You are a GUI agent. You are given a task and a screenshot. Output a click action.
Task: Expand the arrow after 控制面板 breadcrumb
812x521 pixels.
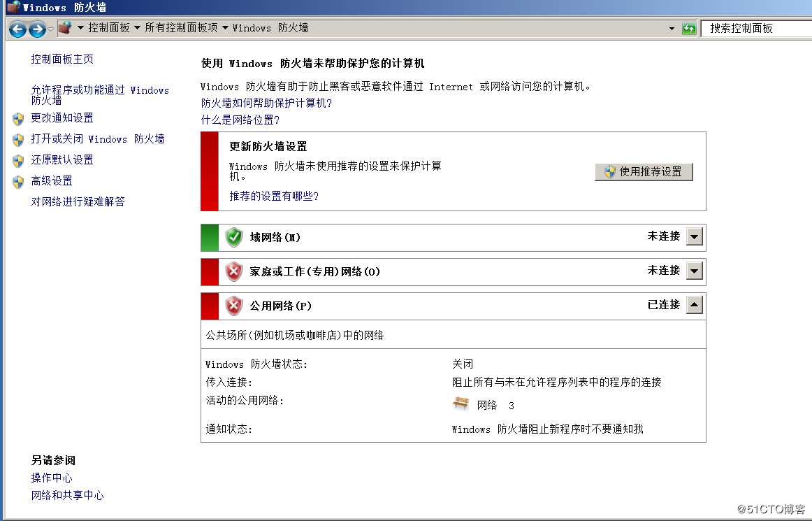pos(137,28)
